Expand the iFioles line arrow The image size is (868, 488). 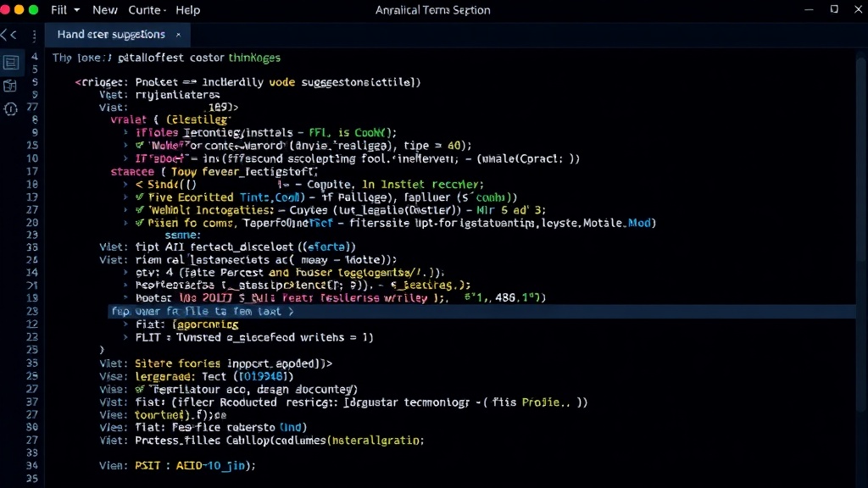[125, 133]
